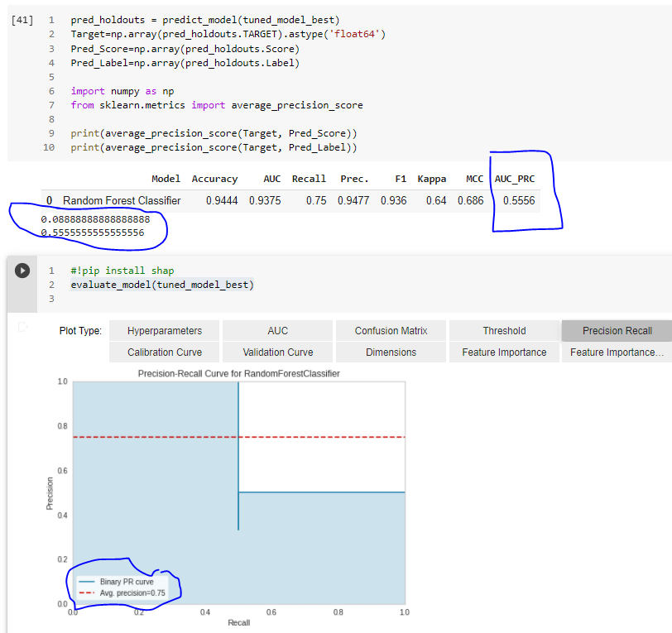Image resolution: width=672 pixels, height=633 pixels.
Task: Show the AUC plot
Action: coord(276,330)
